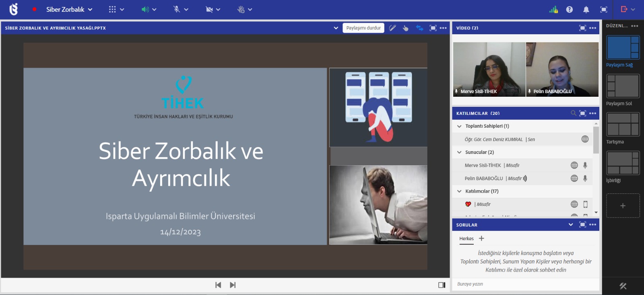Click Merve Sisli-TİHEK video feed
The width and height of the screenshot is (644, 295).
(489, 69)
